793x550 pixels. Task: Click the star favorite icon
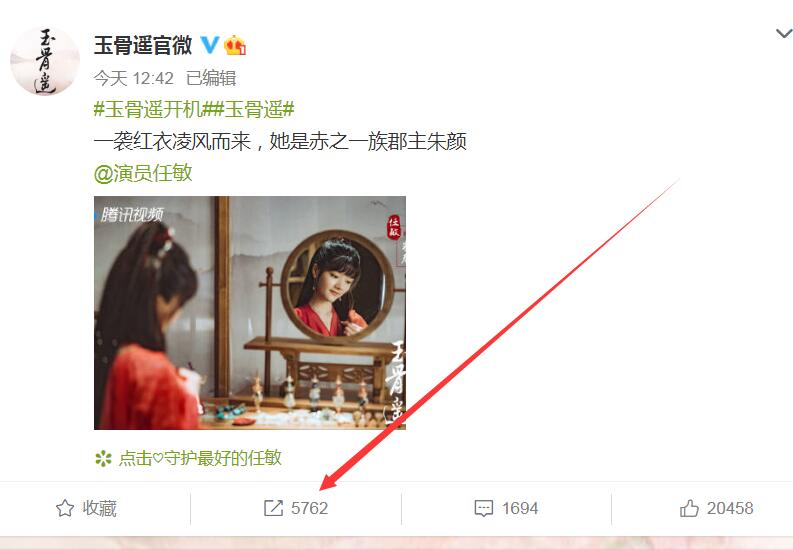(65, 508)
